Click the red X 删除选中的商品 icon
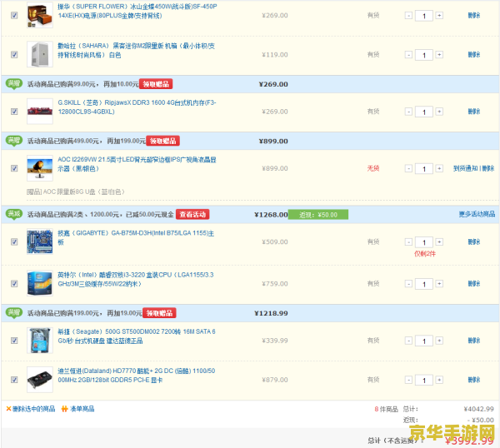 9,409
